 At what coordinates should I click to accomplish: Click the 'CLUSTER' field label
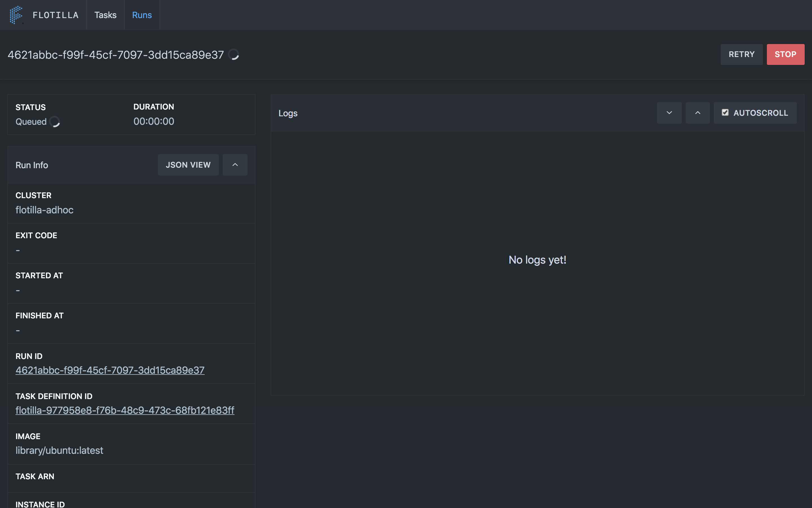point(34,196)
